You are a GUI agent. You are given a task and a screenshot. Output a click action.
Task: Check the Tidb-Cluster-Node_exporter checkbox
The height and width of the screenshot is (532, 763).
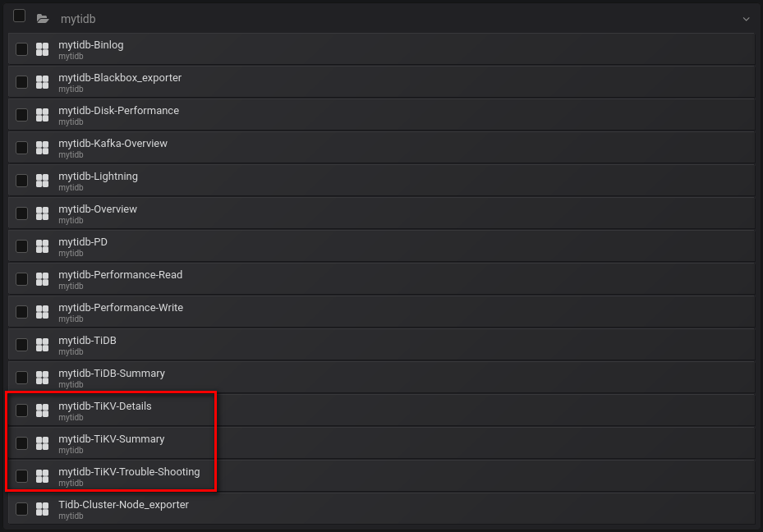[x=22, y=509]
